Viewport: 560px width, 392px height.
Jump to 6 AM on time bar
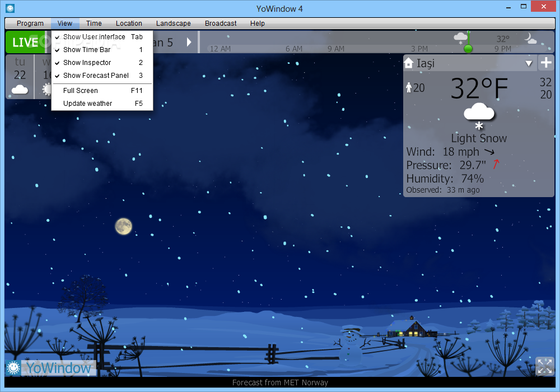coord(293,49)
